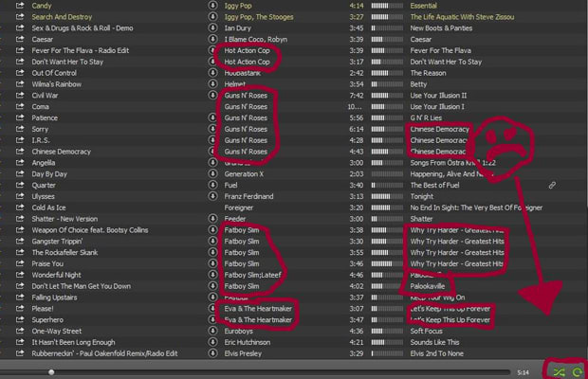Click the total time 5:14 label
The width and height of the screenshot is (588, 379).
point(524,372)
